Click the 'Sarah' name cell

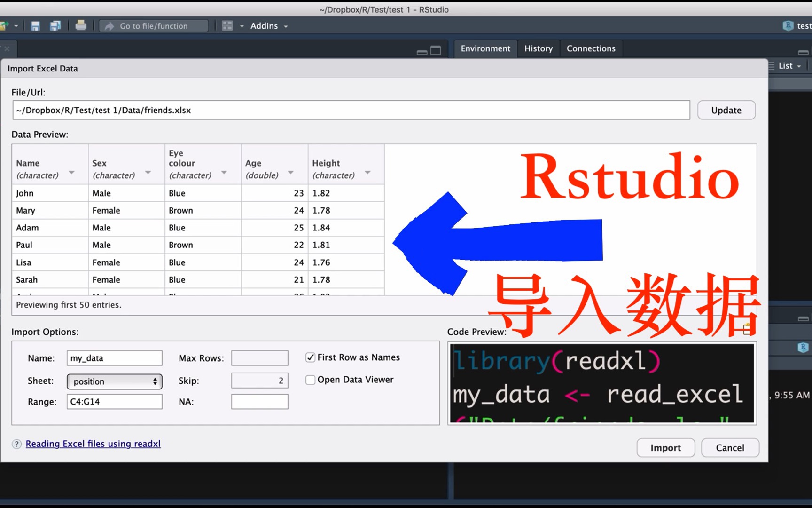[x=50, y=280]
